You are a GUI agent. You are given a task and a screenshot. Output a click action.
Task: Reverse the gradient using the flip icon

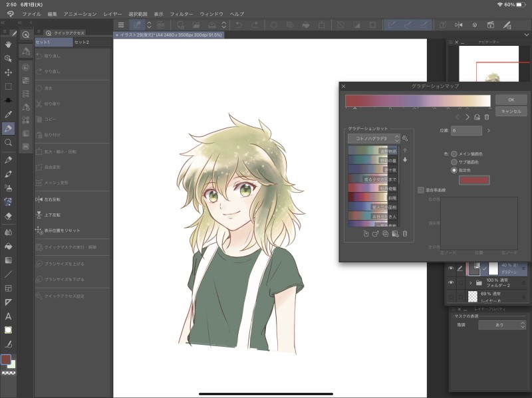pyautogui.click(x=477, y=117)
